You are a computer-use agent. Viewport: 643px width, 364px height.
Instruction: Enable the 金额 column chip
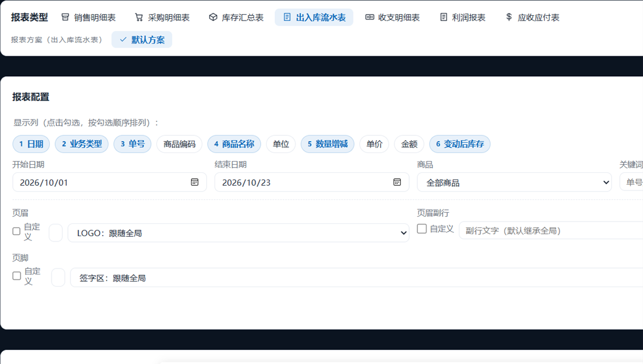click(409, 144)
